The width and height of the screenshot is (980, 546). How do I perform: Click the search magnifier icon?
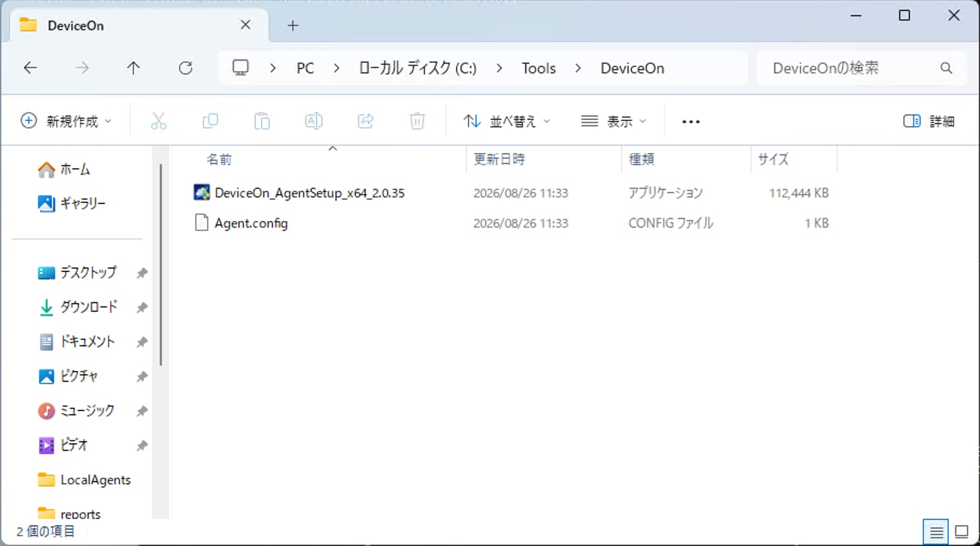click(x=946, y=68)
